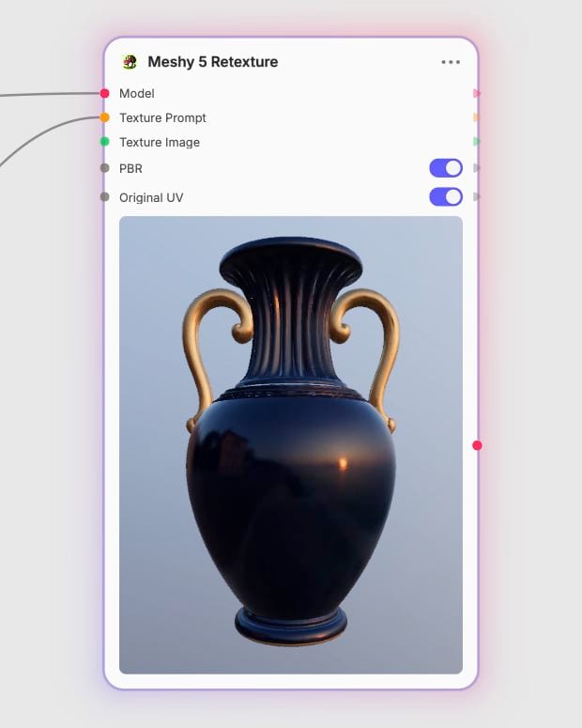Click the PBR output arrow on the right edge
The width and height of the screenshot is (582, 728).
[x=476, y=167]
